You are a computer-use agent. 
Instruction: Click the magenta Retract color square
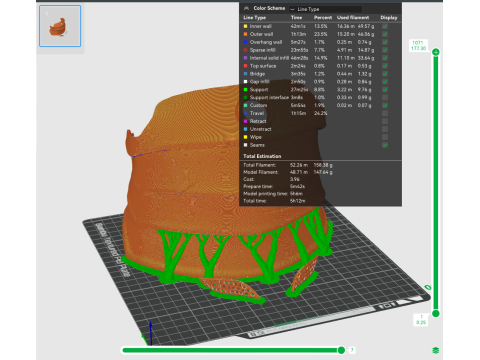[246, 121]
